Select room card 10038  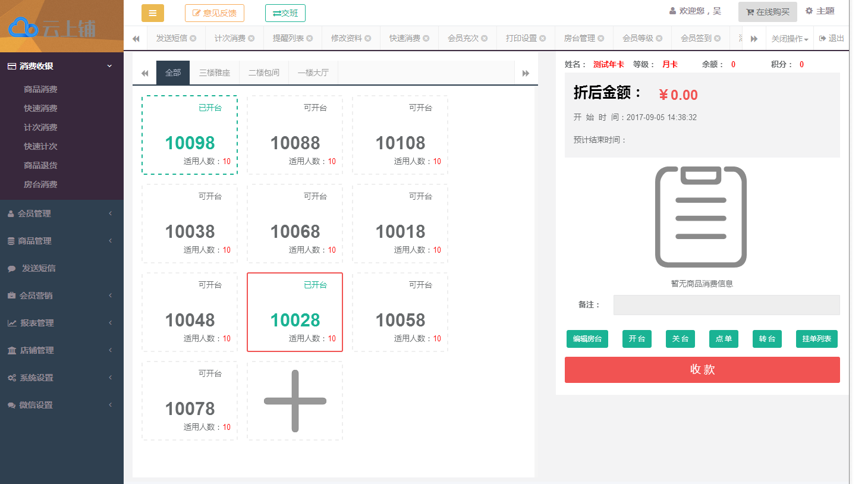pyautogui.click(x=190, y=224)
